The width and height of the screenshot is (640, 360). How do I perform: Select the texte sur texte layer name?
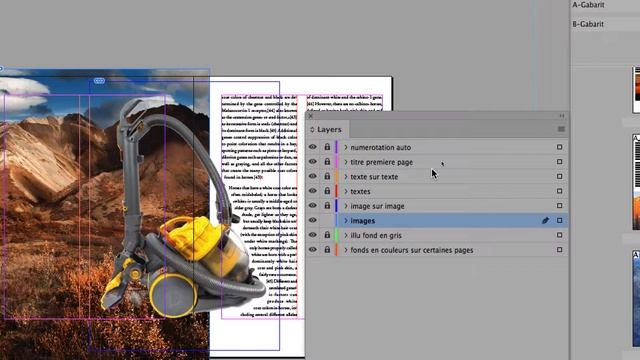pyautogui.click(x=374, y=177)
